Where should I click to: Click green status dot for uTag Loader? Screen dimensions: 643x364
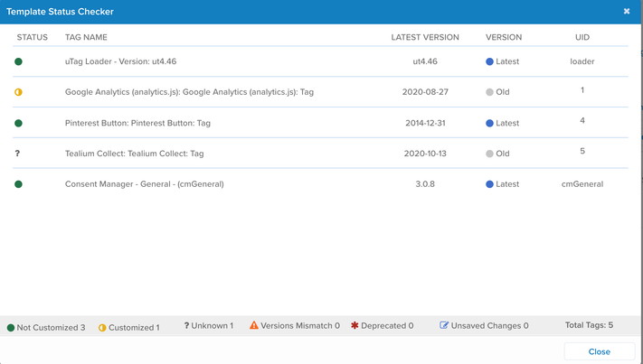pos(18,61)
